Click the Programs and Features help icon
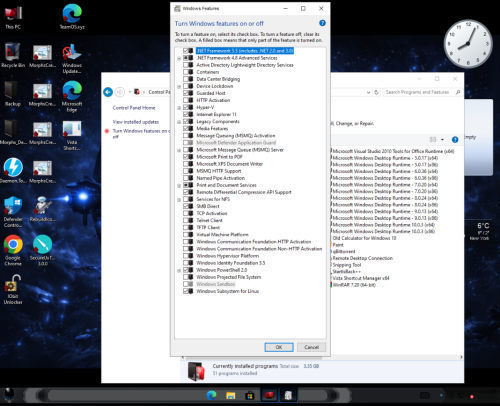 (455, 139)
